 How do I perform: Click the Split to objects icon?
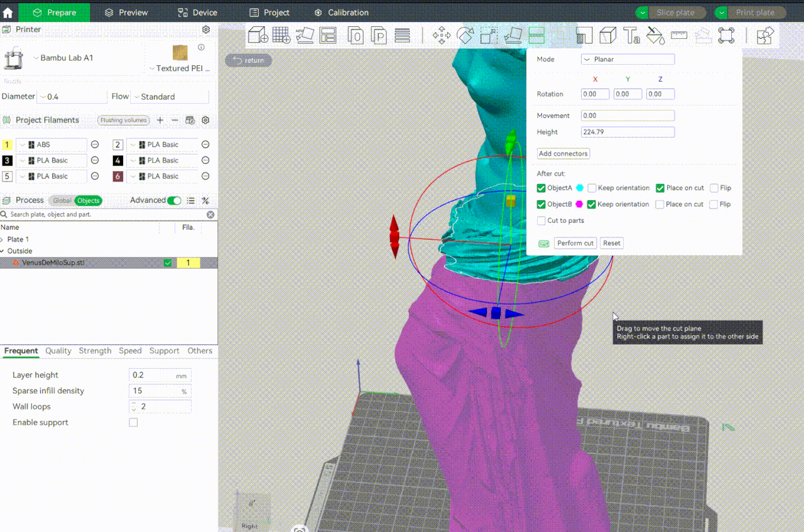(356, 35)
